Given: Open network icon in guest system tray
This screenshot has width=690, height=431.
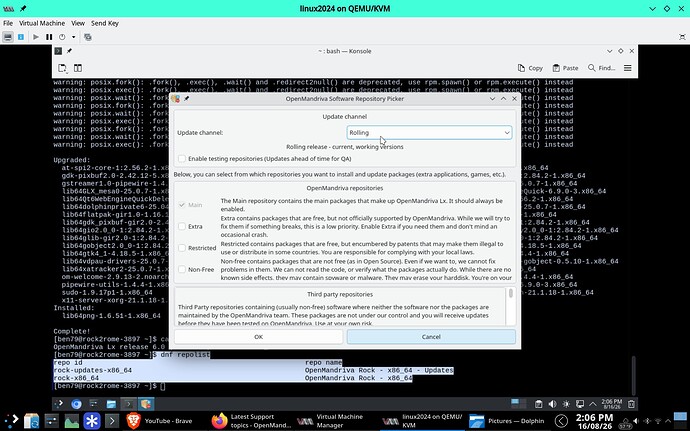Looking at the screenshot, I should [x=580, y=404].
